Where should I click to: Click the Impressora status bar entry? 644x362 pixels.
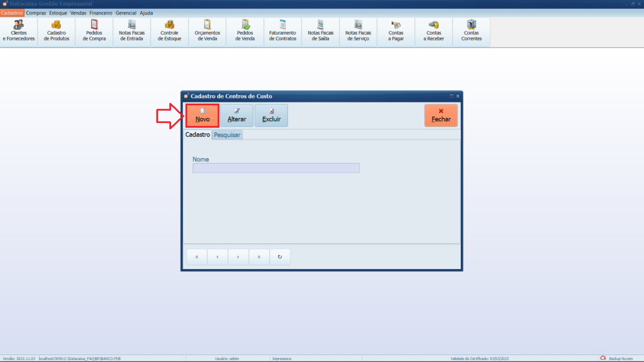tap(282, 359)
